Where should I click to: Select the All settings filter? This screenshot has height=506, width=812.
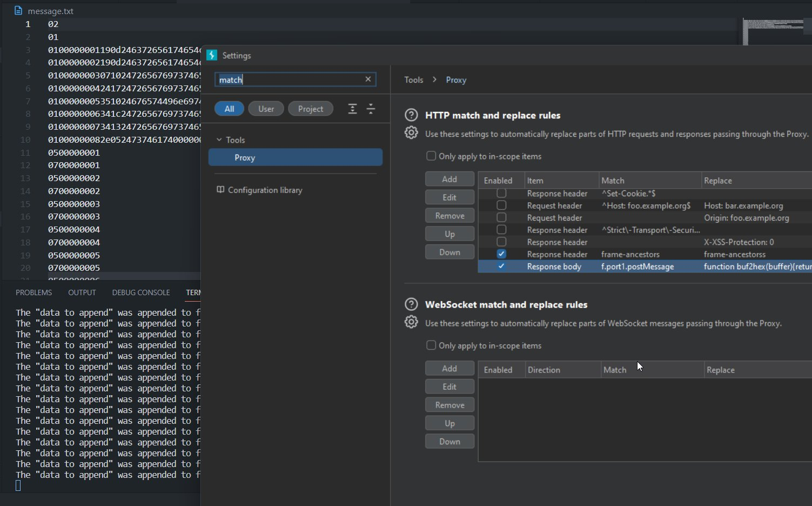229,109
